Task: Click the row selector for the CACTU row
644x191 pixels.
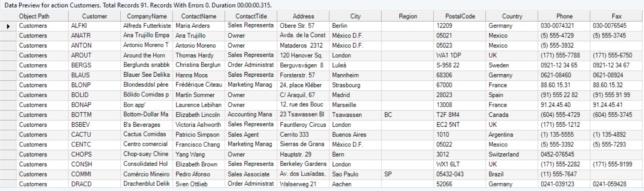Action: tap(8, 135)
